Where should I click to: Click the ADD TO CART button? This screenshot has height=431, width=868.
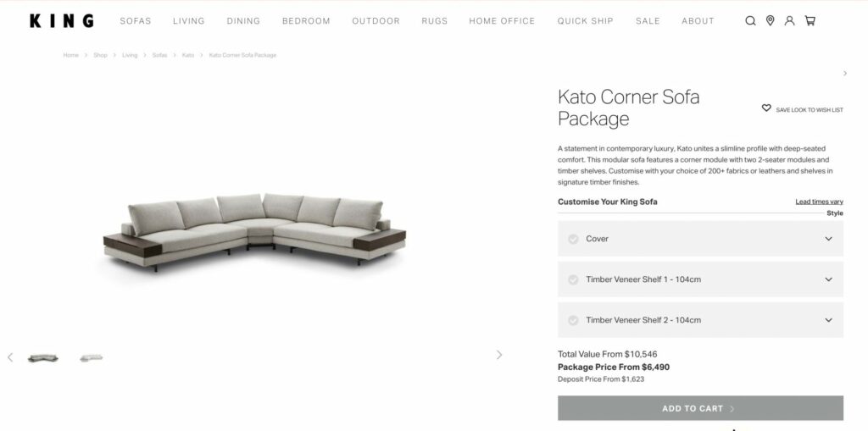coord(700,408)
